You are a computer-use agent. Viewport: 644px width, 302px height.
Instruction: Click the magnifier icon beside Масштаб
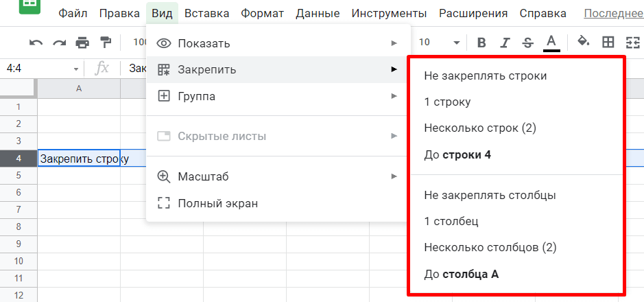pos(164,176)
